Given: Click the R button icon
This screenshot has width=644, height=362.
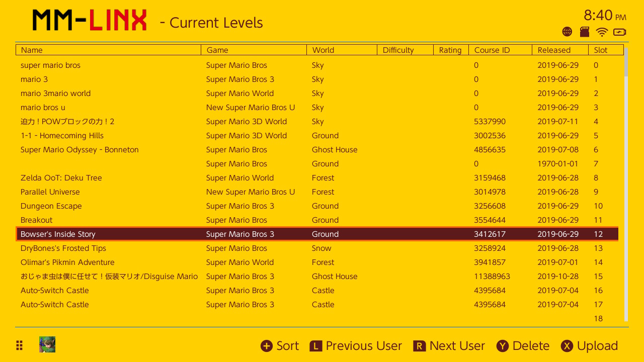Looking at the screenshot, I should [420, 346].
